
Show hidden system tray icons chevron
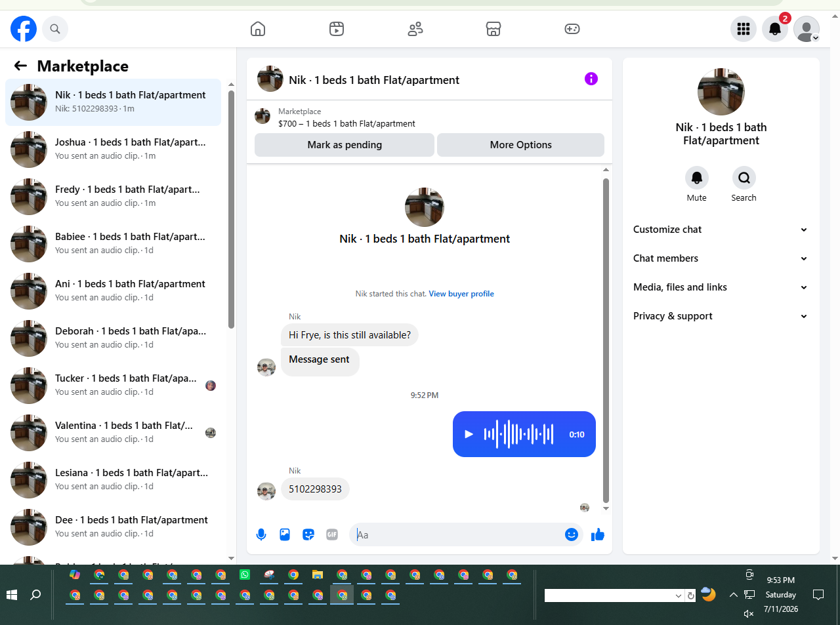coord(733,595)
